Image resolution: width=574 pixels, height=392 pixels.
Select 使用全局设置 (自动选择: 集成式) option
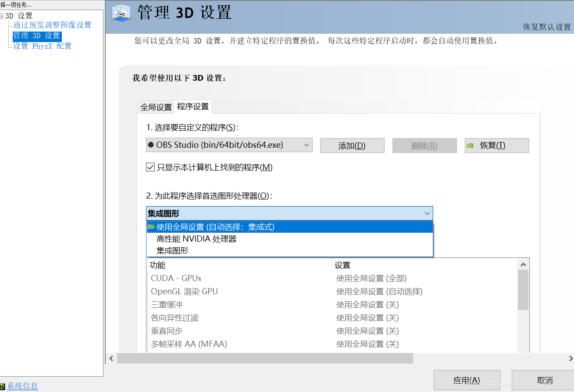289,227
